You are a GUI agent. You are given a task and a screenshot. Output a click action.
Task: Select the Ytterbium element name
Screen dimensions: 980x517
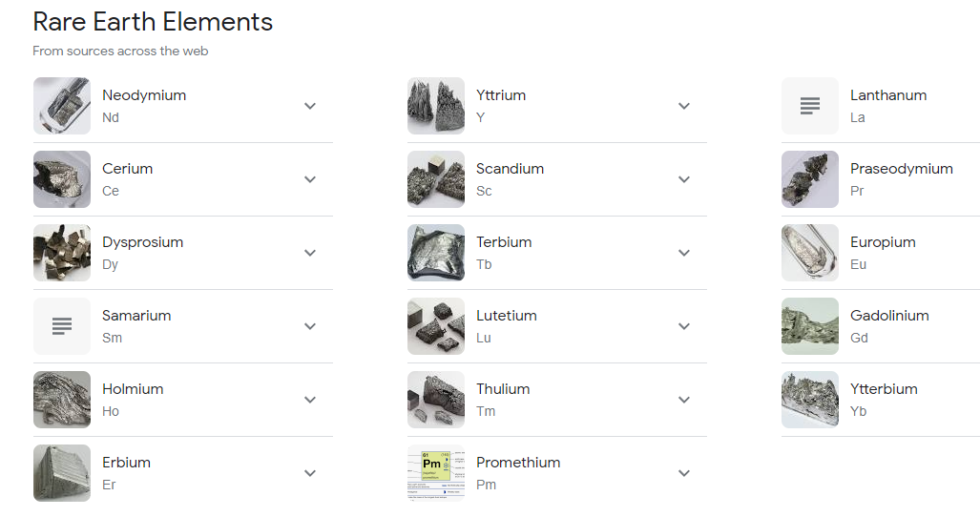click(x=884, y=389)
